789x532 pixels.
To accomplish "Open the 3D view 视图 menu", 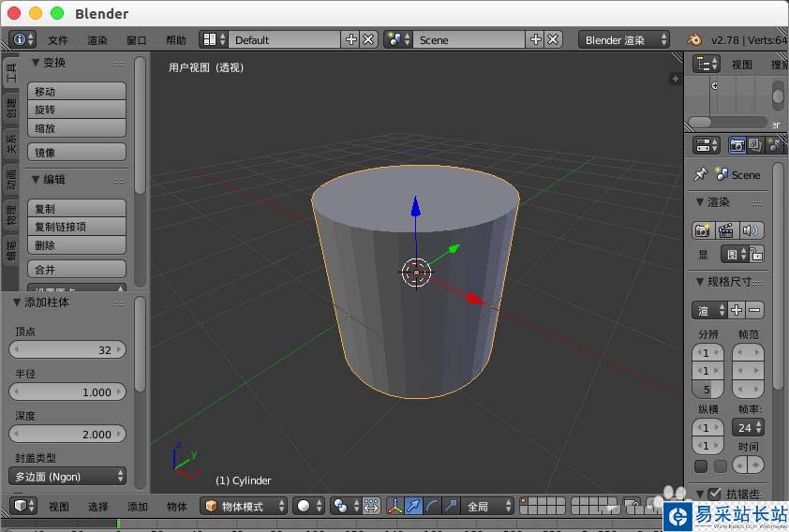I will coord(59,507).
